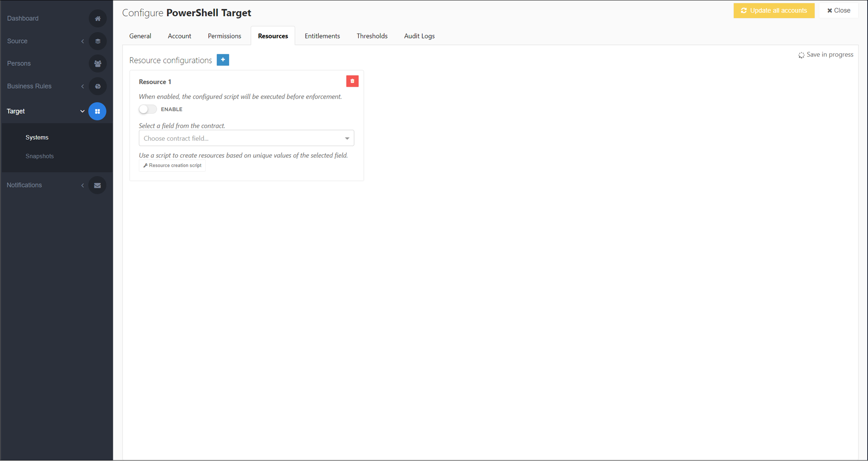868x461 pixels.
Task: Click the Source layers icon
Action: click(98, 41)
